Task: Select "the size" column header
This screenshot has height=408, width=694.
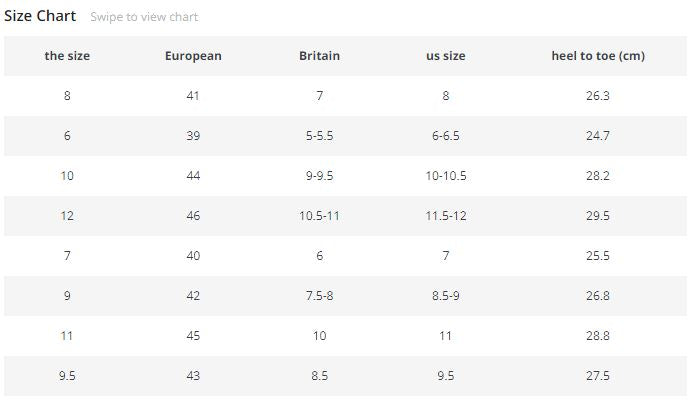Action: click(67, 56)
